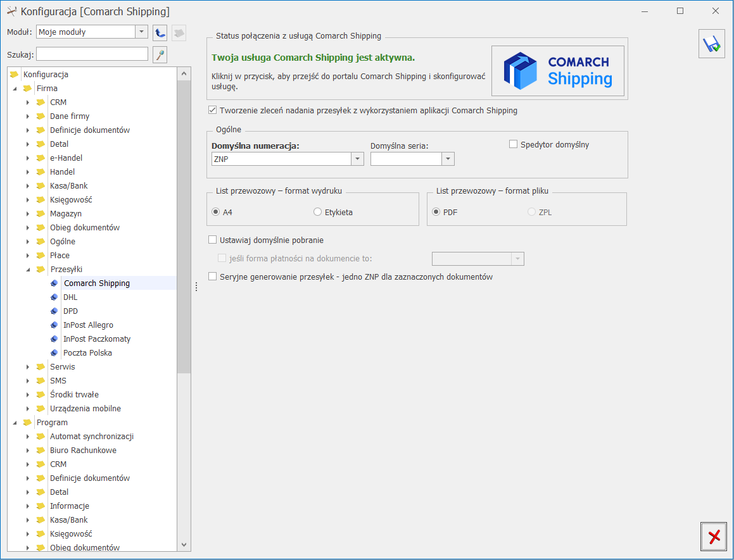Click the Urządzenia mobilne folder icon
This screenshot has height=560, width=734.
click(x=41, y=408)
